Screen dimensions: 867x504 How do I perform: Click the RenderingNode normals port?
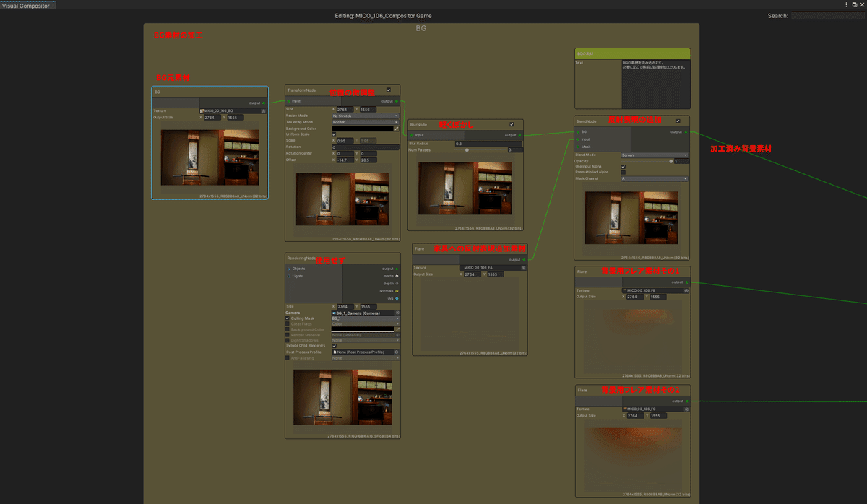397,290
